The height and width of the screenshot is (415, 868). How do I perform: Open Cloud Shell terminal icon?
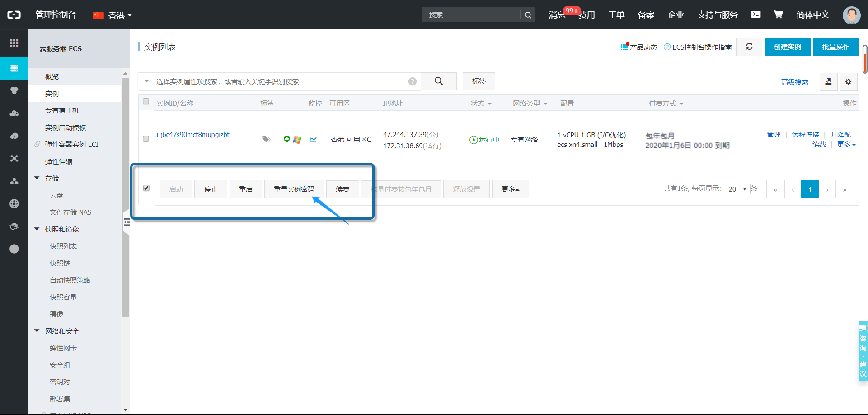(755, 14)
